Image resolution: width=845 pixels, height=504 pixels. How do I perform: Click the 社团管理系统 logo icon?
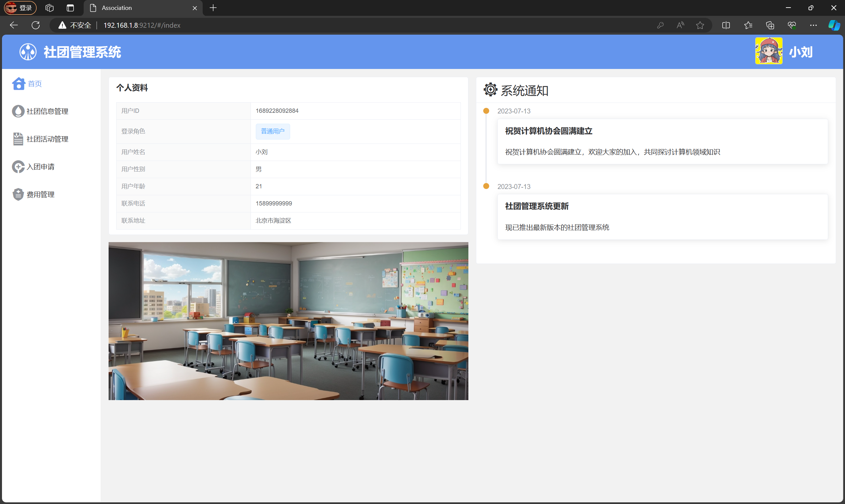point(27,52)
